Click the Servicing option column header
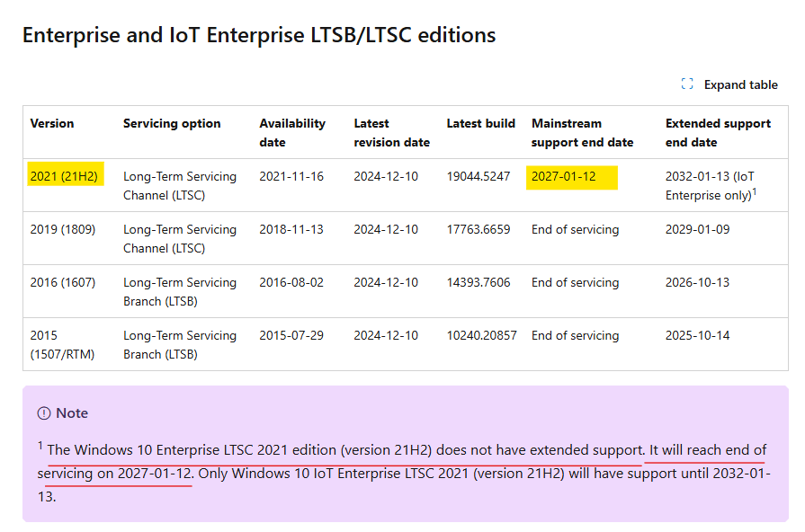Viewport: 805px width, 532px height. (x=172, y=123)
